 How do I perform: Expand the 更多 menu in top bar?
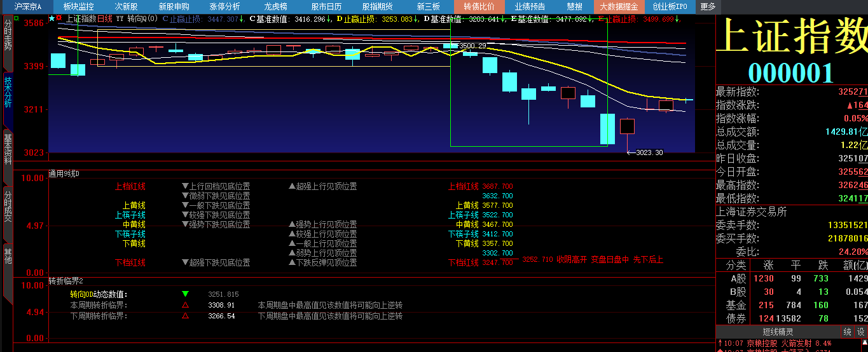[x=708, y=6]
